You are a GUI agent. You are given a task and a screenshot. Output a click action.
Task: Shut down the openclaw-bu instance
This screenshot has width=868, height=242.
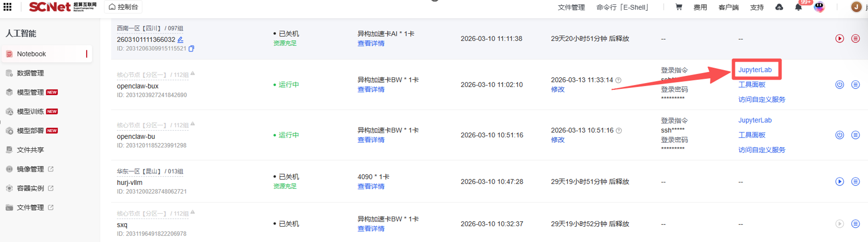(839, 135)
